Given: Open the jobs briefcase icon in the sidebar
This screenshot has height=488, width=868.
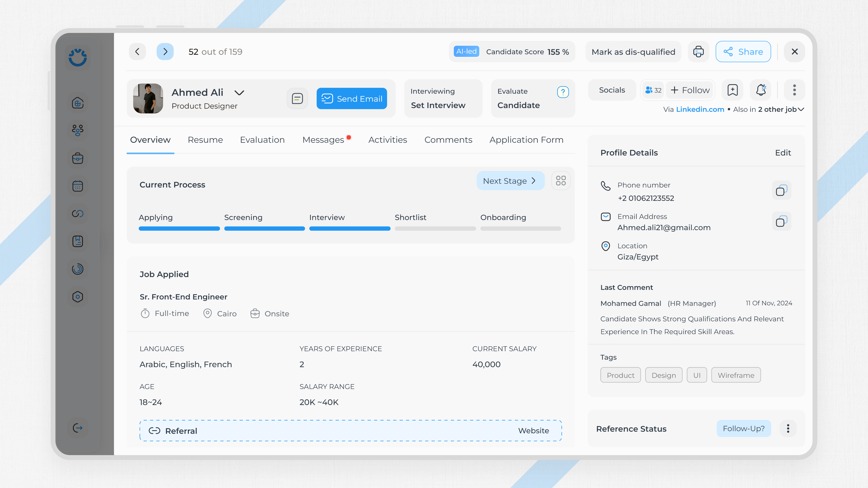Looking at the screenshot, I should click(x=78, y=158).
